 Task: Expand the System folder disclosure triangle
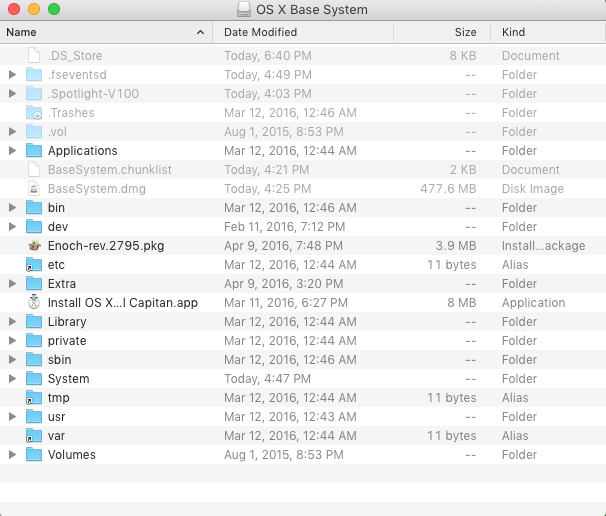click(12, 379)
